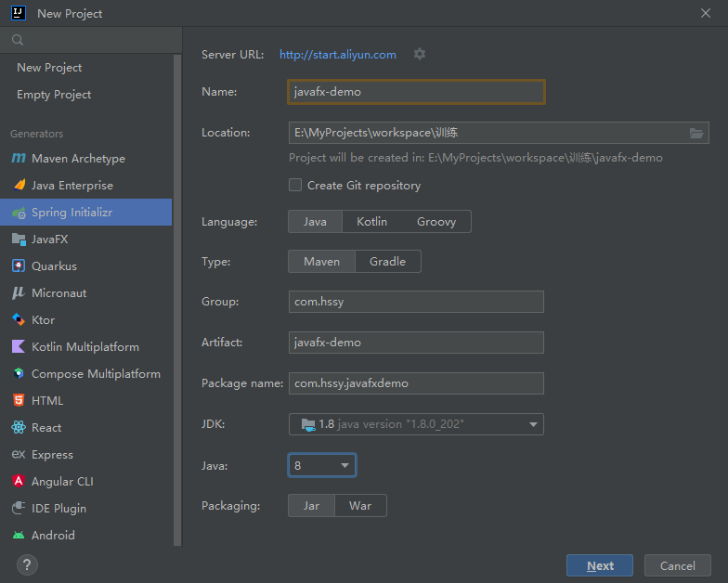This screenshot has height=583, width=728.
Task: Focus the Name input field
Action: [416, 91]
